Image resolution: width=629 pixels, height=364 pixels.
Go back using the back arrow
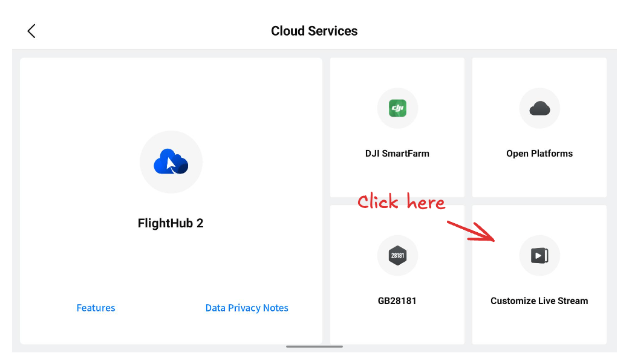point(31,31)
